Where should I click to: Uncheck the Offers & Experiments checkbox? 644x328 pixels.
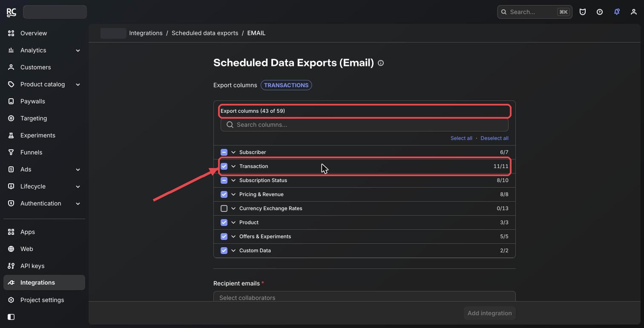tap(224, 237)
